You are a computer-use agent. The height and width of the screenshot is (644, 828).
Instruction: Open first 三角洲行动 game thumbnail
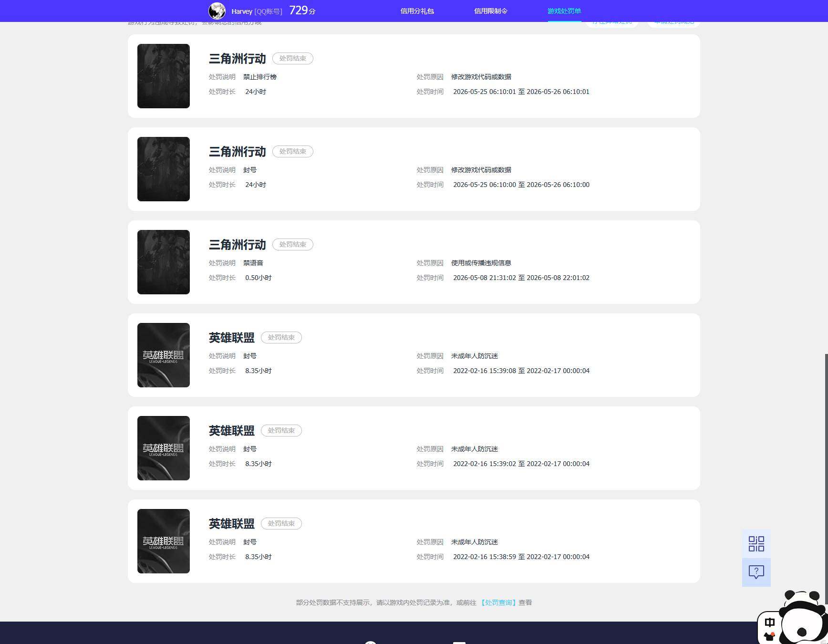tap(164, 76)
